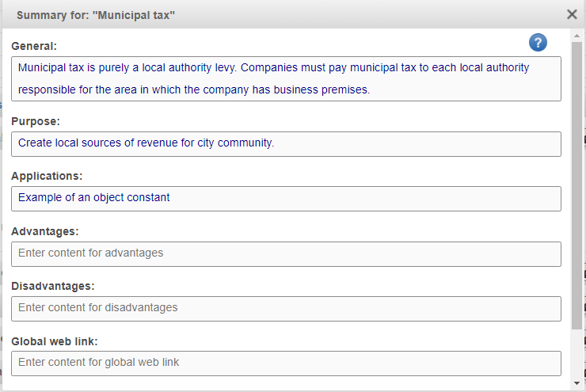Click the 'Purpose:' section label

click(x=36, y=122)
